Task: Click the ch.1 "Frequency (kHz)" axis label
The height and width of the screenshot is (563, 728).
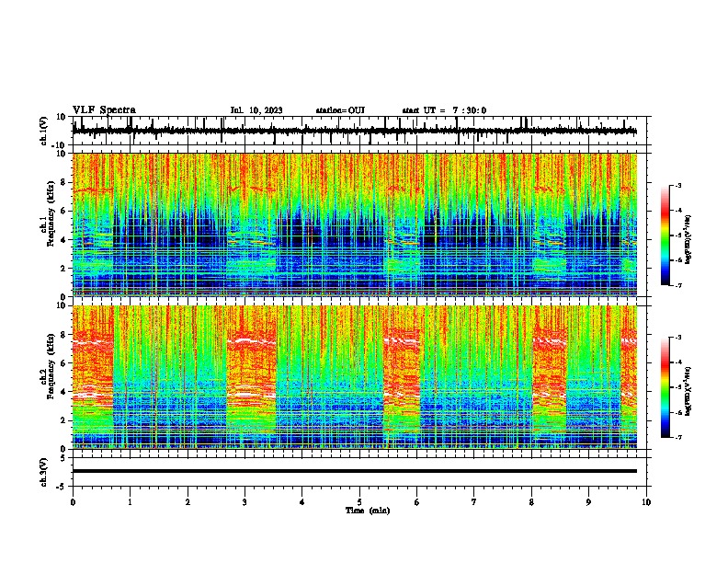Action: 51,213
